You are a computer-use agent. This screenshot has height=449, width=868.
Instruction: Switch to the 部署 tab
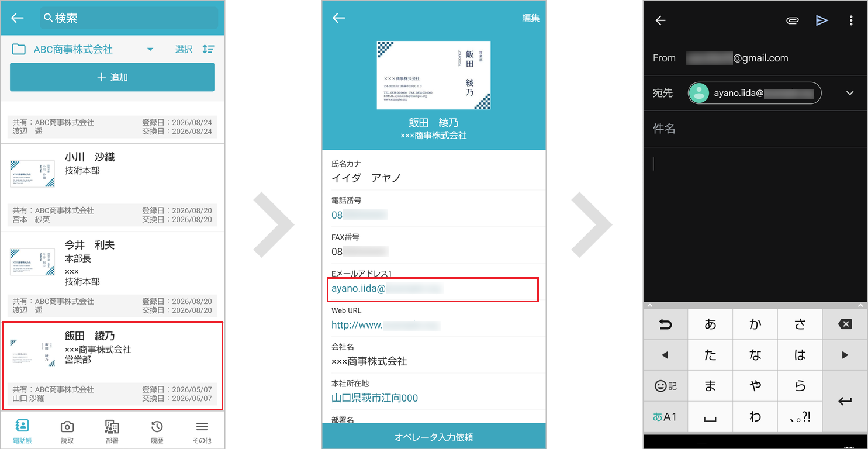(112, 431)
